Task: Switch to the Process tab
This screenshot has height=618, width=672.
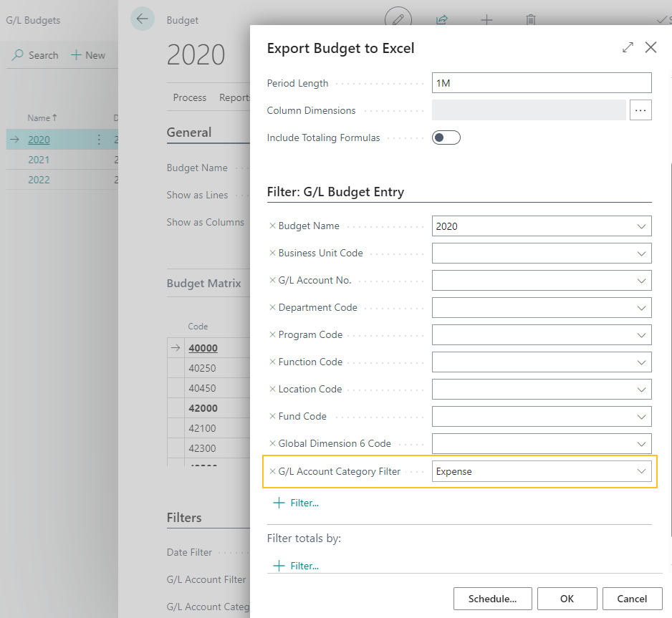Action: point(189,97)
